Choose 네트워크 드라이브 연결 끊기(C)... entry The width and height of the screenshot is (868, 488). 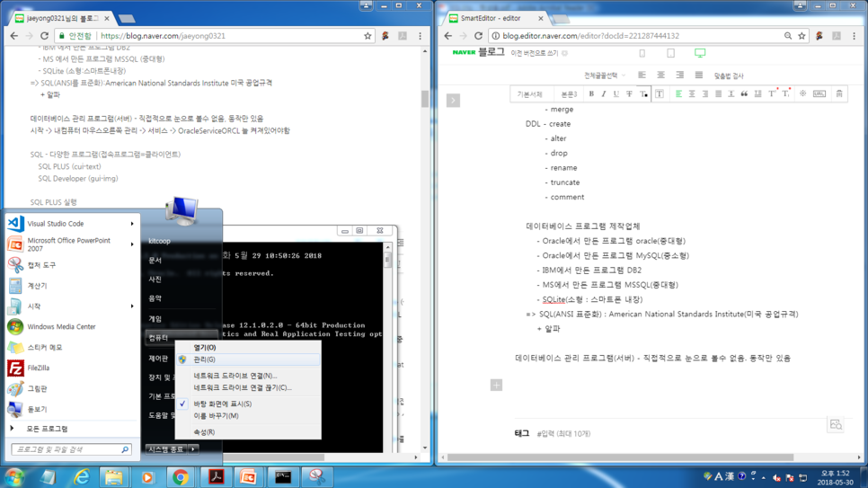tap(247, 387)
